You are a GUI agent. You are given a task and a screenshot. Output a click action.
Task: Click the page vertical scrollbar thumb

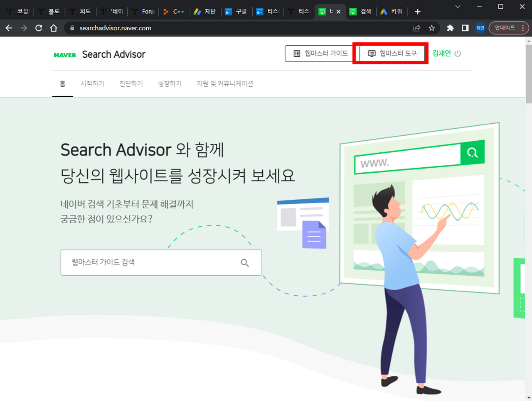[x=529, y=73]
